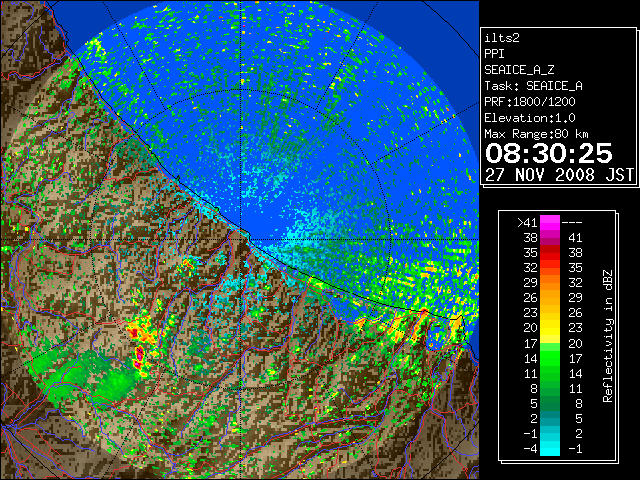Image resolution: width=640 pixels, height=480 pixels.
Task: Click the 'ilts2' radar site label
Action: 502,38
